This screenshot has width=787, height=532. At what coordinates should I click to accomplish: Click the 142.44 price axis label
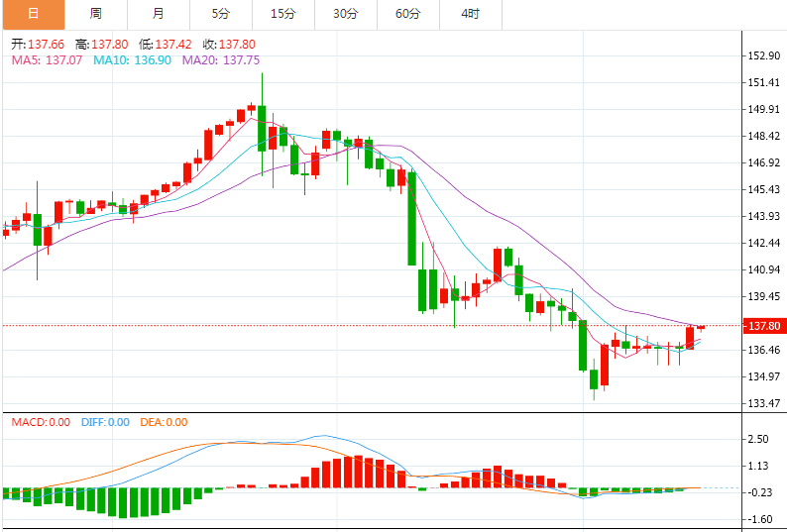(764, 243)
